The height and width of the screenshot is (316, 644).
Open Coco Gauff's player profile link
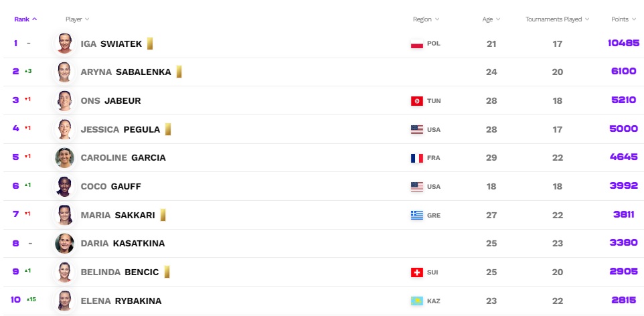tap(110, 187)
